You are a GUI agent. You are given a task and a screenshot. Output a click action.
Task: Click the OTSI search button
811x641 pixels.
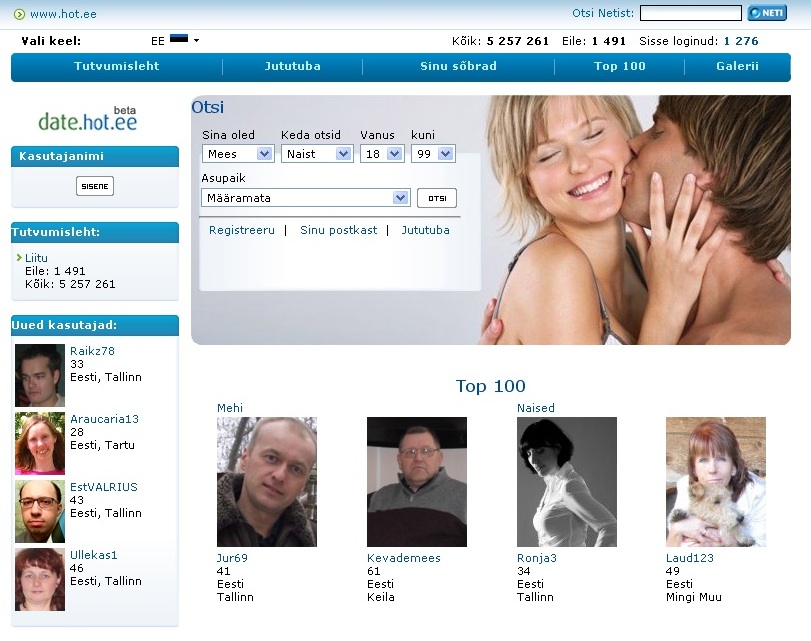tap(437, 198)
